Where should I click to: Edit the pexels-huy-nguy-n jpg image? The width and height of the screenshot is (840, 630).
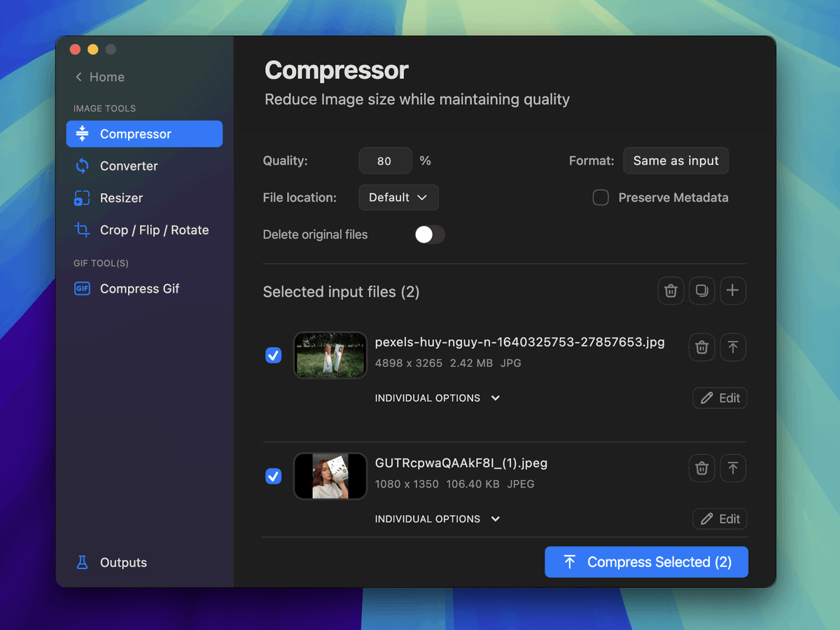(x=720, y=398)
